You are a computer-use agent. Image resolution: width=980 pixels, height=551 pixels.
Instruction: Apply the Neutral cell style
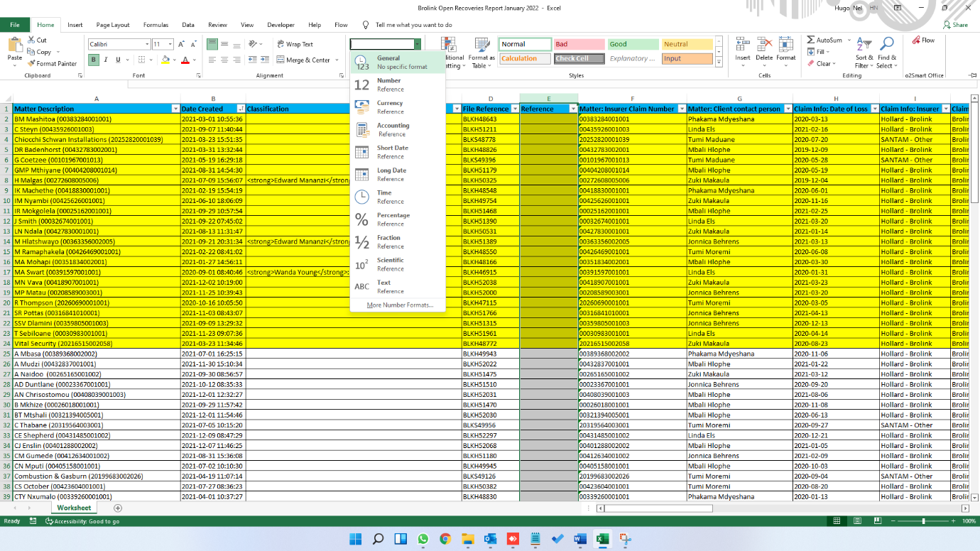click(687, 44)
